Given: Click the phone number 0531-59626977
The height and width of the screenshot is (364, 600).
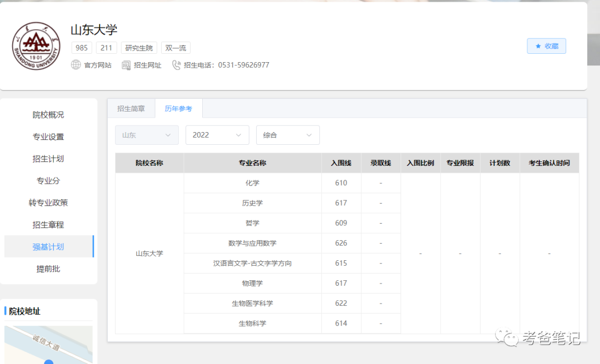Looking at the screenshot, I should click(x=244, y=65).
